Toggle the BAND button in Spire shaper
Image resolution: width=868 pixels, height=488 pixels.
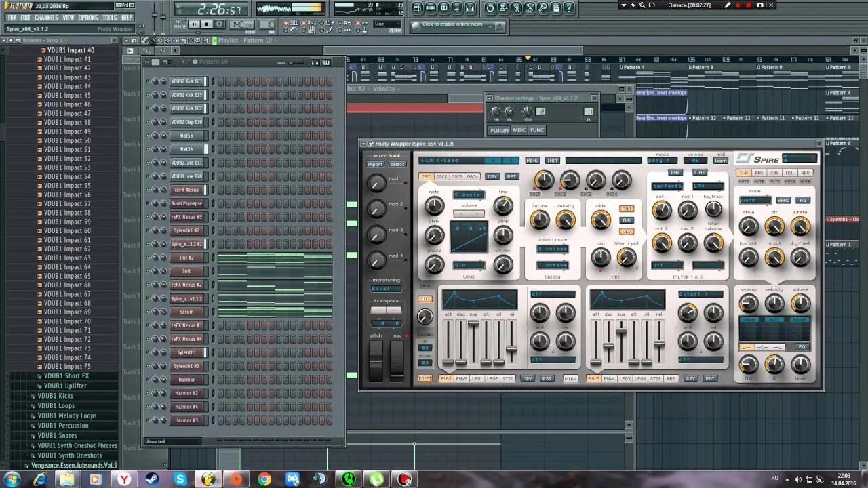click(784, 201)
